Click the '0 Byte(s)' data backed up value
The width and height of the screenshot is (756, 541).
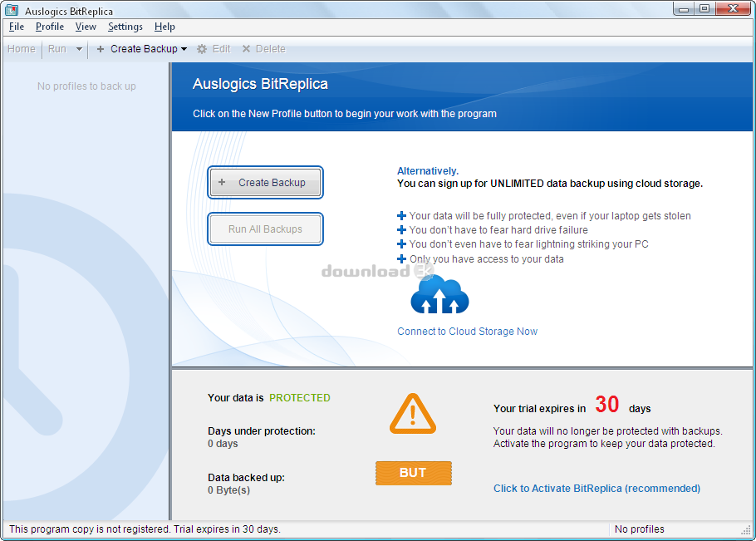228,490
